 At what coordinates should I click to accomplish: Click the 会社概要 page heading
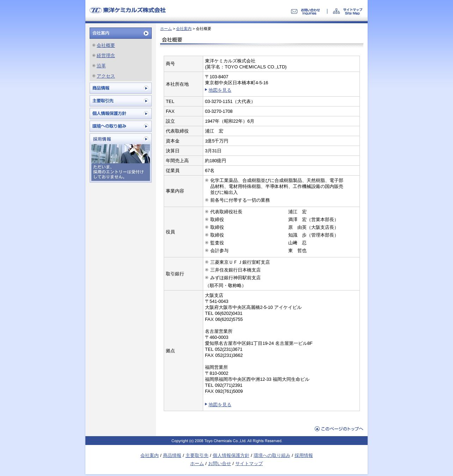(x=172, y=40)
